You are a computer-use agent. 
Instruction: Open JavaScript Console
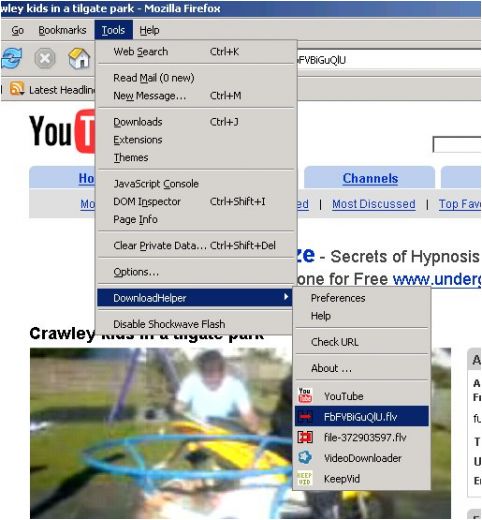(x=196, y=184)
